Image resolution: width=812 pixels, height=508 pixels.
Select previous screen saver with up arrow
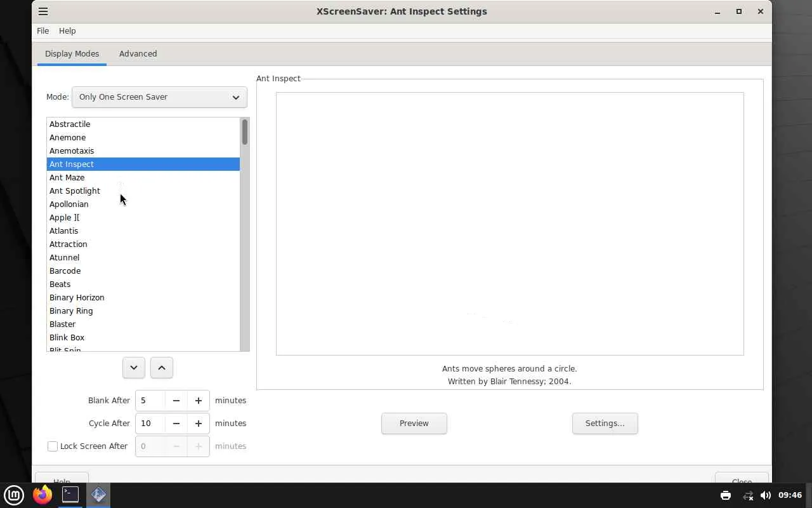(x=162, y=368)
